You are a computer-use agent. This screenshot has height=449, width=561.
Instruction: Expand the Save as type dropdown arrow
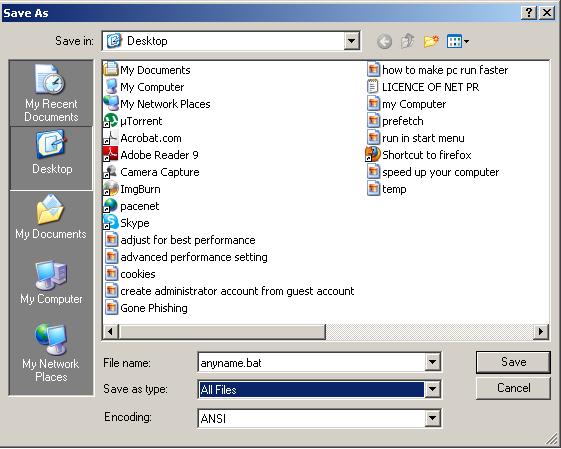433,389
